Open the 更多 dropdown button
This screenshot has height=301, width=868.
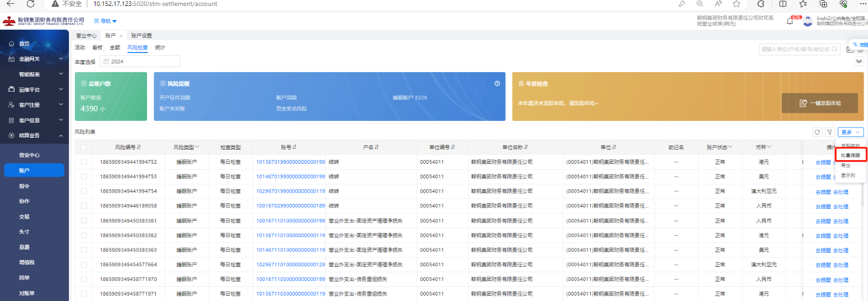coord(850,132)
